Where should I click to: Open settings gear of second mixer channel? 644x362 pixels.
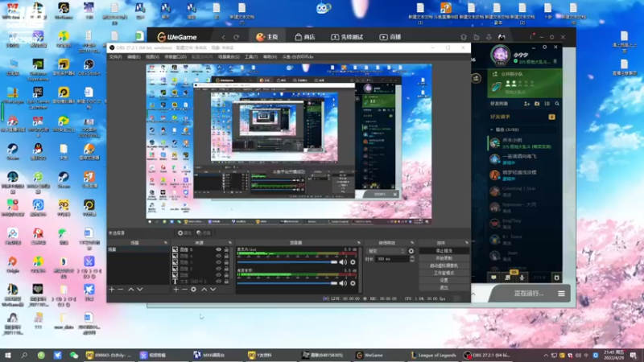pyautogui.click(x=353, y=283)
